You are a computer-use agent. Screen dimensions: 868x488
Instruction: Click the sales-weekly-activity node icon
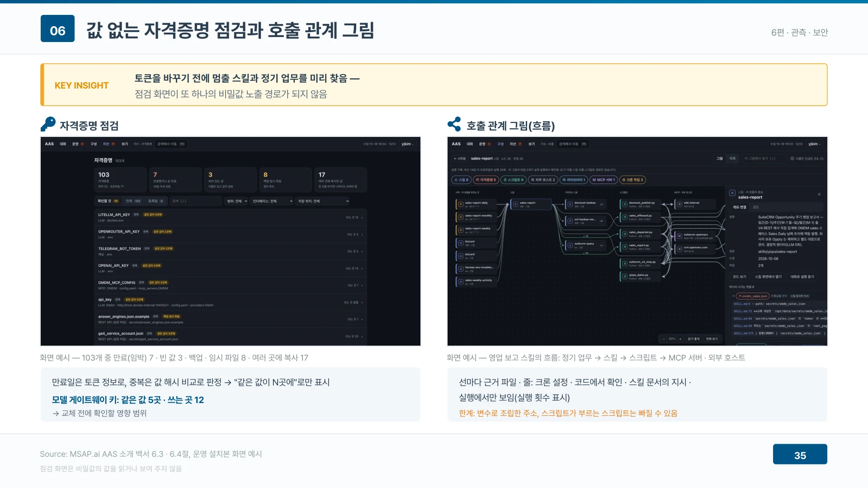461,282
